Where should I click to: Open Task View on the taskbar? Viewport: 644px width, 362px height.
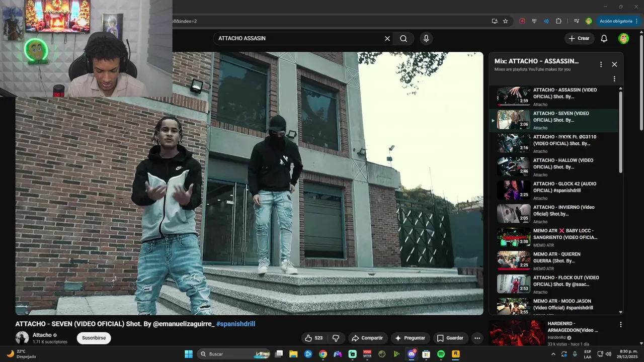tap(279, 354)
